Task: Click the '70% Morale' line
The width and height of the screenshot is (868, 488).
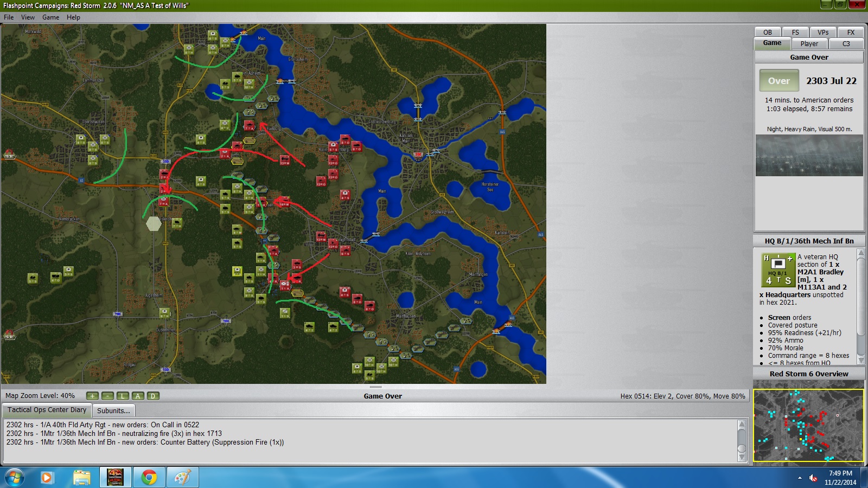Action: [786, 348]
